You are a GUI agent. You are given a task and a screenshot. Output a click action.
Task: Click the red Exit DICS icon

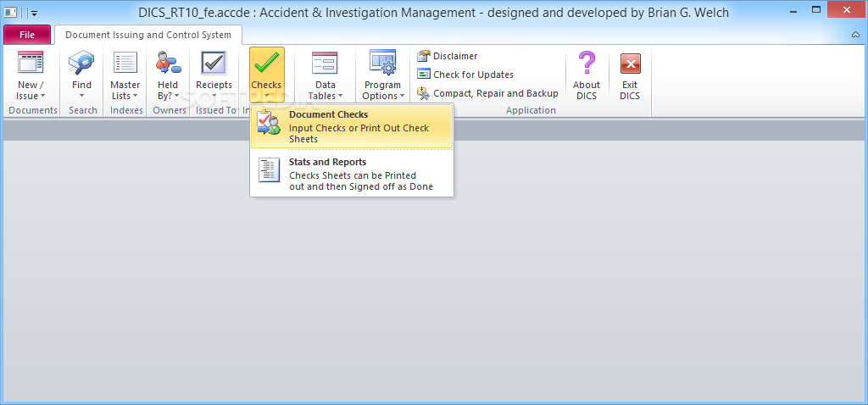(630, 63)
